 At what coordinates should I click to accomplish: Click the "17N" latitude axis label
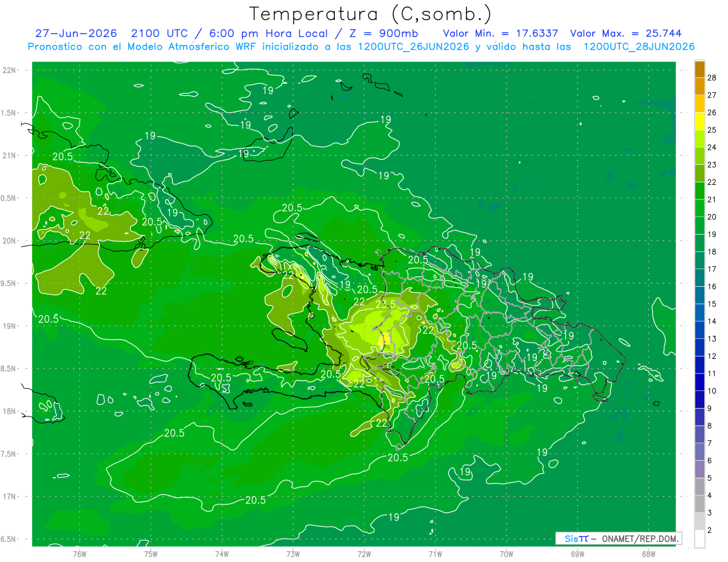coord(9,497)
